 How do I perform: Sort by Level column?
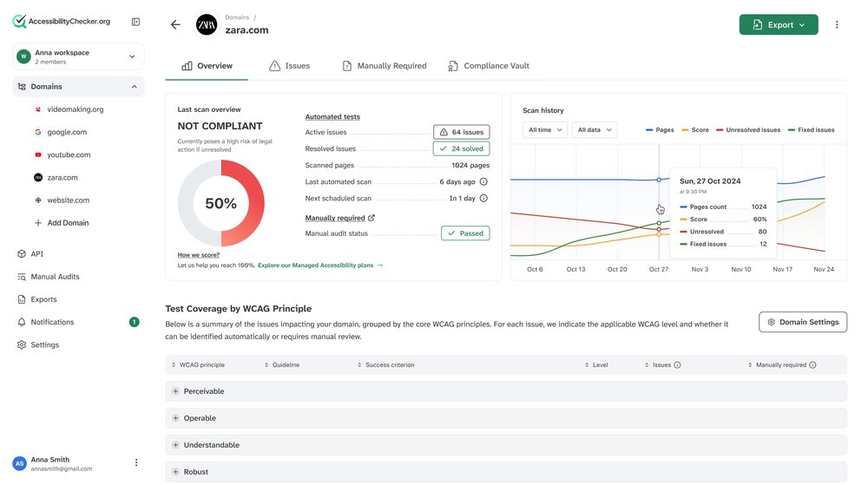coord(596,364)
